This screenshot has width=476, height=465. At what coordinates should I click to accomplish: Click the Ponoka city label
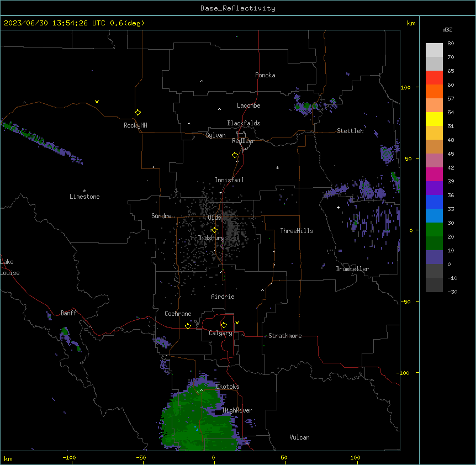(265, 75)
